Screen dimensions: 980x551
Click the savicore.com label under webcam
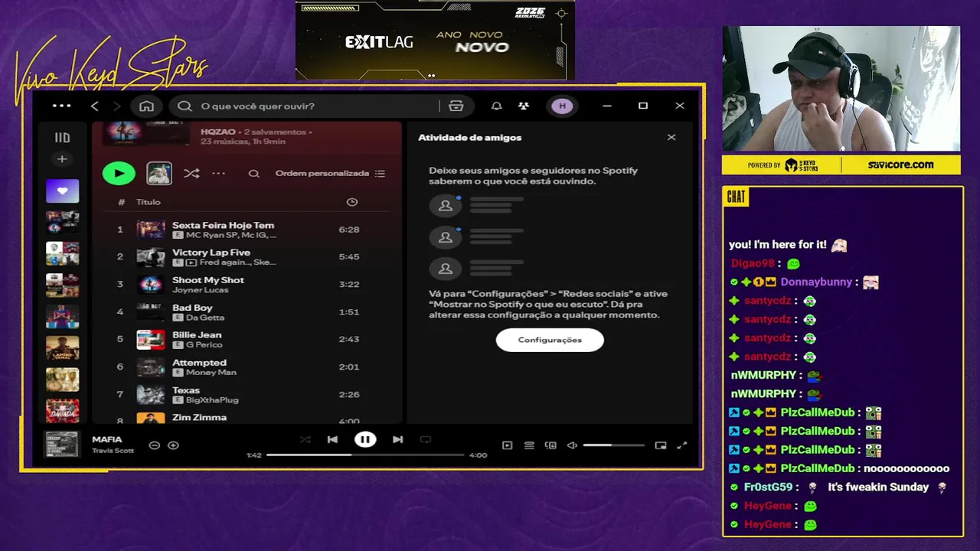pyautogui.click(x=900, y=165)
